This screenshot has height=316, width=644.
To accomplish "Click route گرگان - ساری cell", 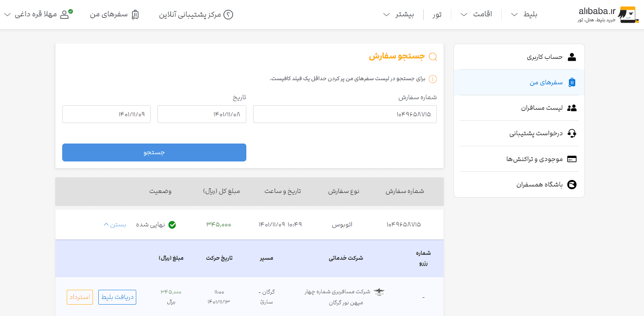I will pyautogui.click(x=267, y=297).
